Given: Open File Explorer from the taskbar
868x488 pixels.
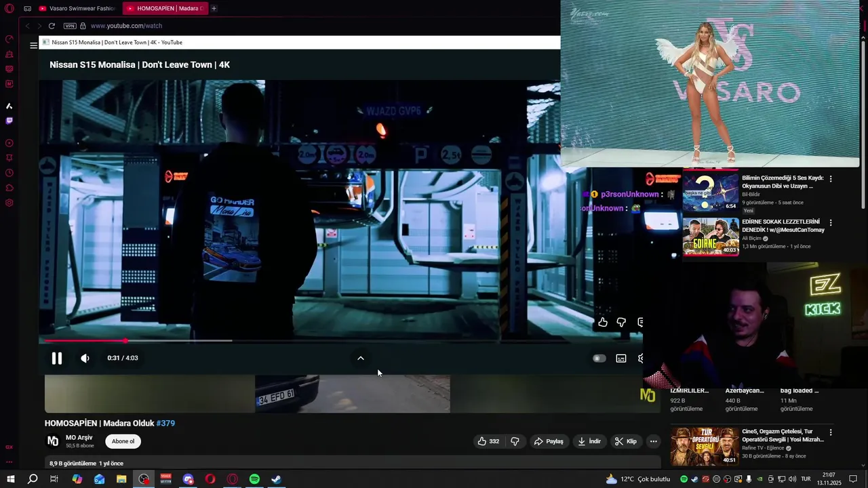Looking at the screenshot, I should 121,479.
